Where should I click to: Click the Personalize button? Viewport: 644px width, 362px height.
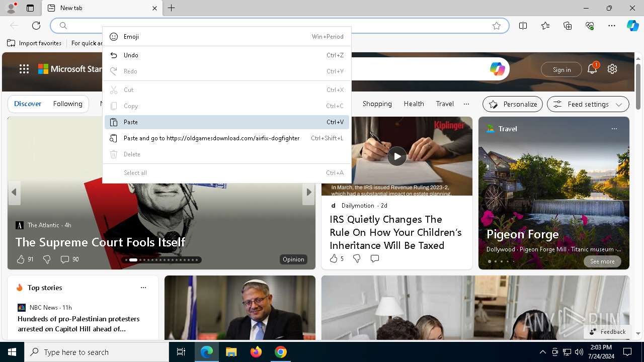(513, 104)
